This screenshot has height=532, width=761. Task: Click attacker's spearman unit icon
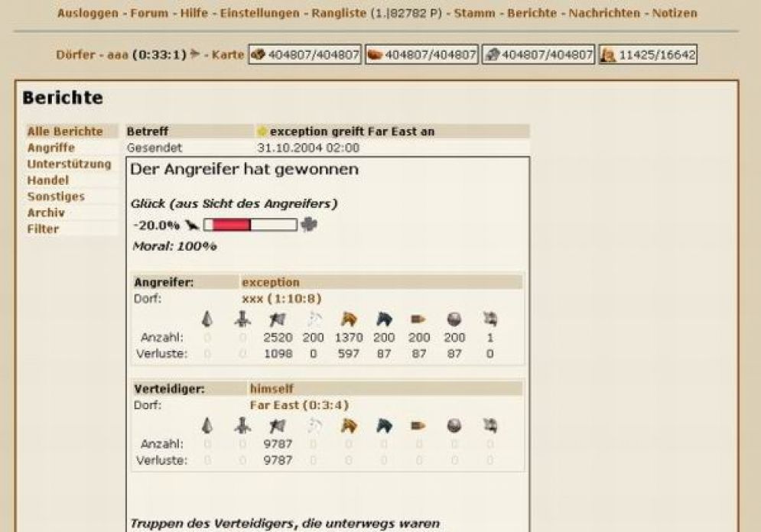click(x=207, y=319)
